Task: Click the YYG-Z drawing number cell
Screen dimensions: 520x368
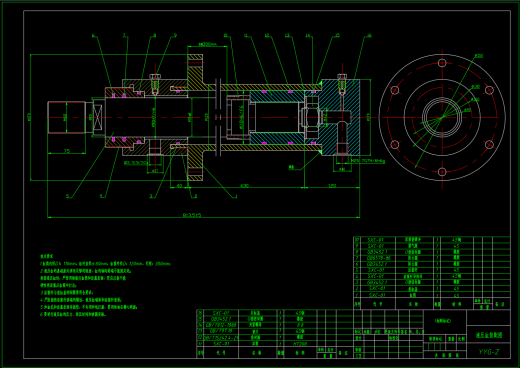Action: [x=489, y=352]
